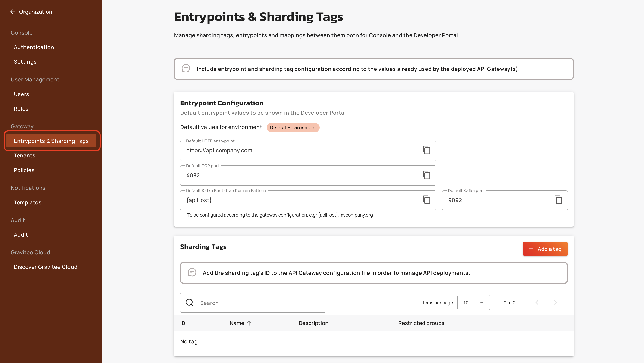Click the back arrow next to Organization
644x363 pixels.
[13, 12]
